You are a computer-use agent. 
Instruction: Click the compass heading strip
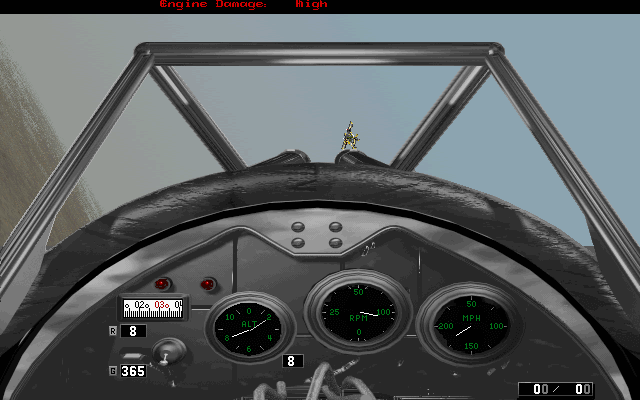(x=153, y=309)
